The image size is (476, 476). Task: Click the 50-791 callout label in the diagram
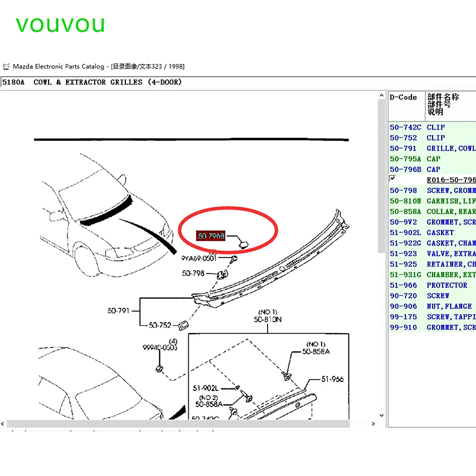[118, 311]
